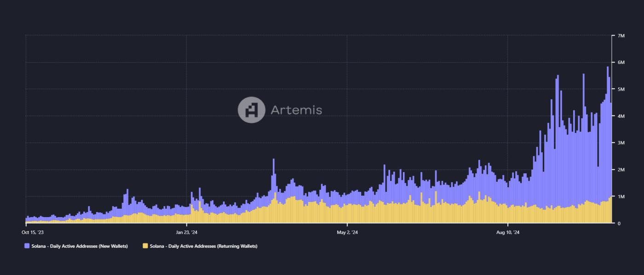Screen dimensions: 644x275
Task: Click the 7M label on the y-axis
Action: tap(621, 34)
